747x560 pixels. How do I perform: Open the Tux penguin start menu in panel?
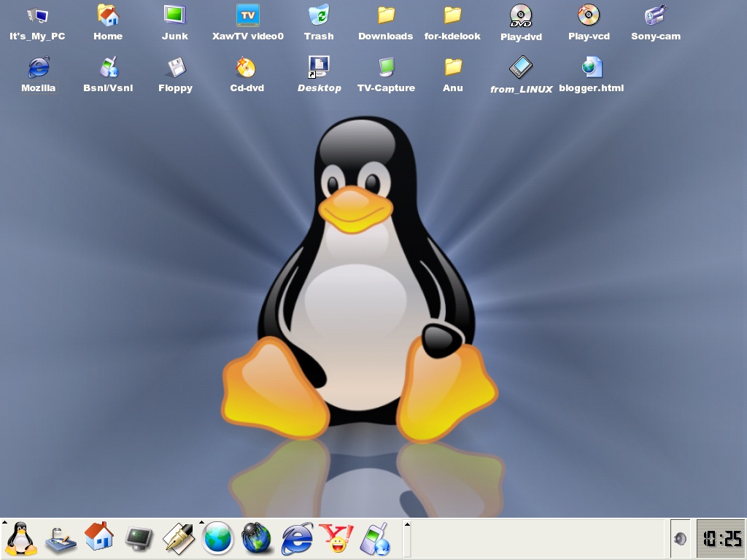click(x=20, y=539)
